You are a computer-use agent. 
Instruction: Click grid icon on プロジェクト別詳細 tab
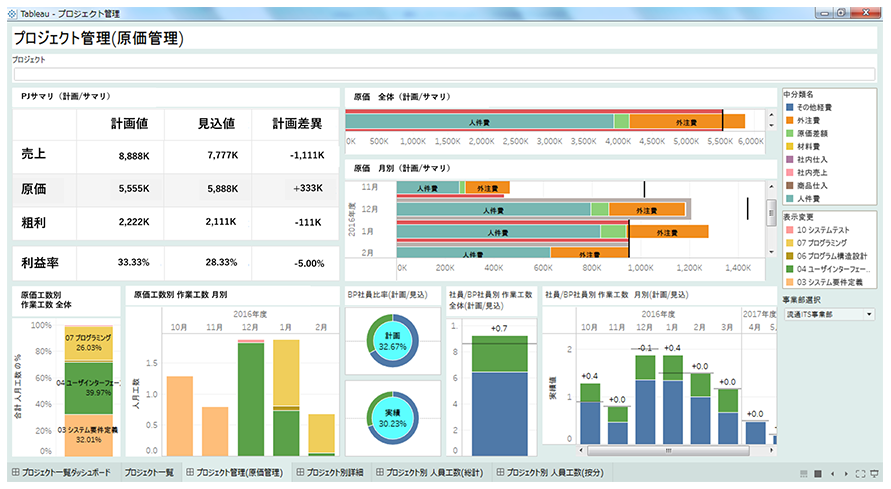(x=299, y=472)
